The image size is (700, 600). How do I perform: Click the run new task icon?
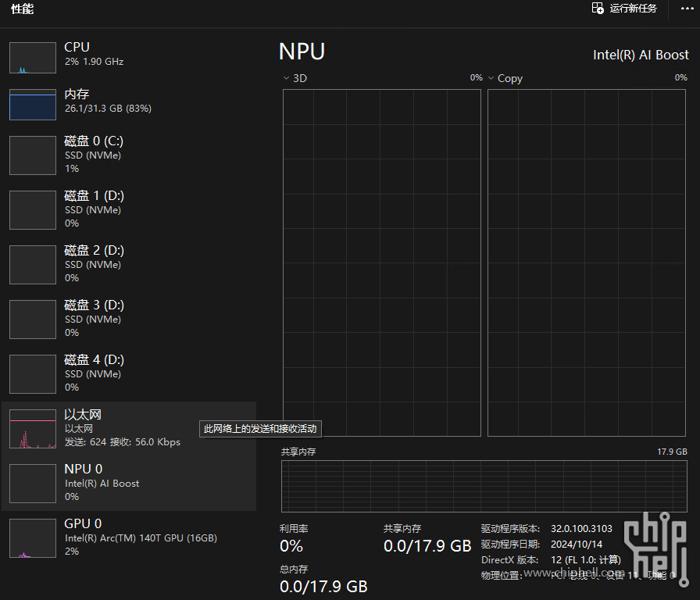click(x=598, y=8)
